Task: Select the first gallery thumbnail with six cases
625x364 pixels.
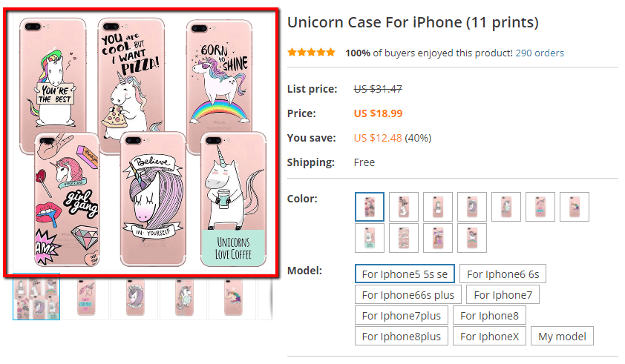Action: (36, 300)
